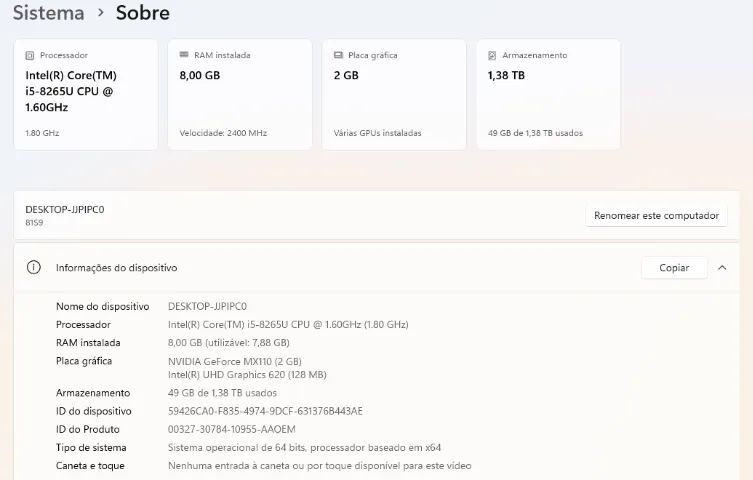Click the 8159 model text under computer name
753x480 pixels.
34,223
